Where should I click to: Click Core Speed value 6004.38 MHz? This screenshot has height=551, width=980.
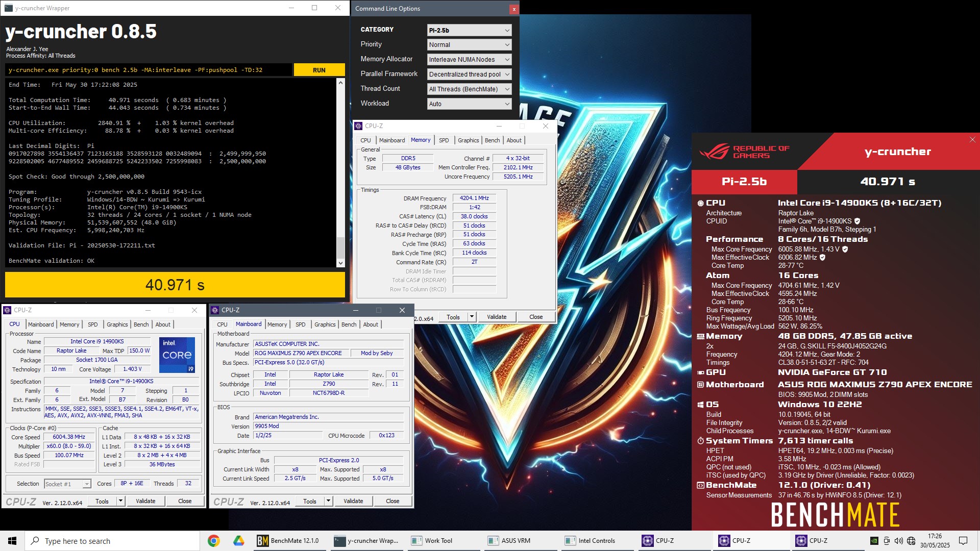pyautogui.click(x=69, y=437)
